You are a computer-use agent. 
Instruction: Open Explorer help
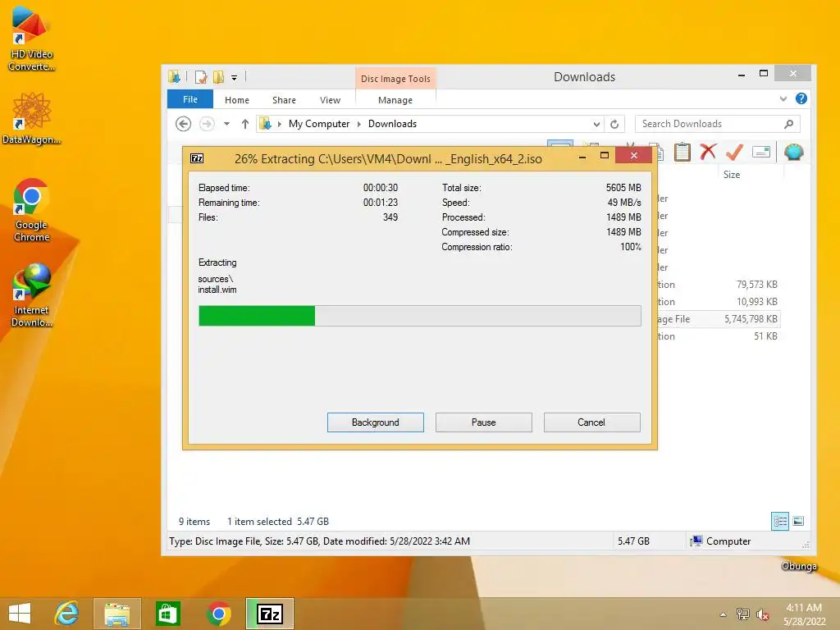[801, 98]
